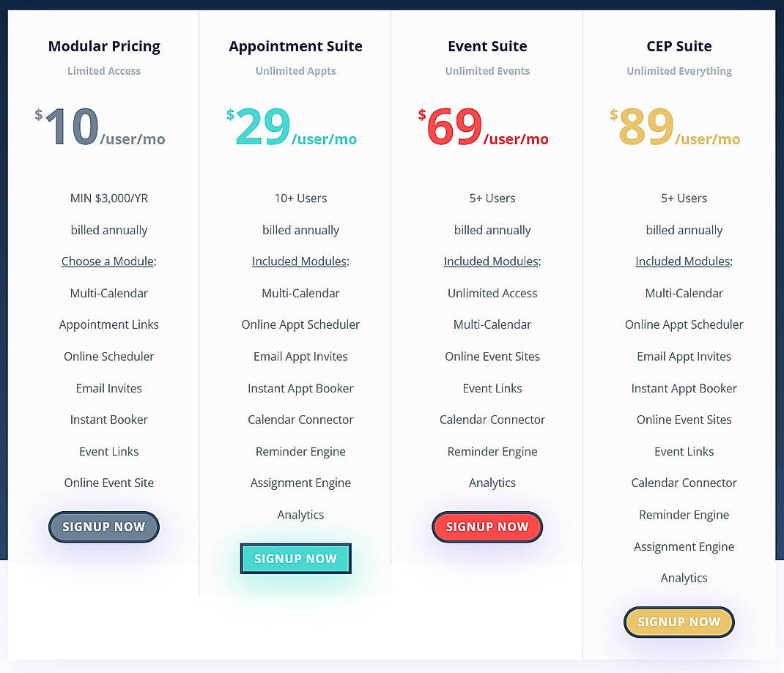Click 'Reminder Engine' in CEP Suite

[x=684, y=515]
